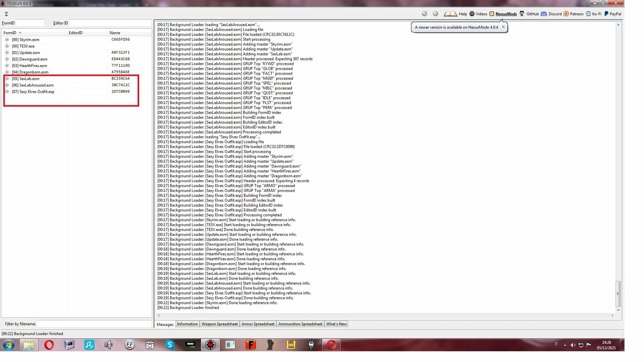Viewport: 644px width, 362px height.
Task: Select the Sexy Elves Outfit.esp row
Action: [x=77, y=92]
